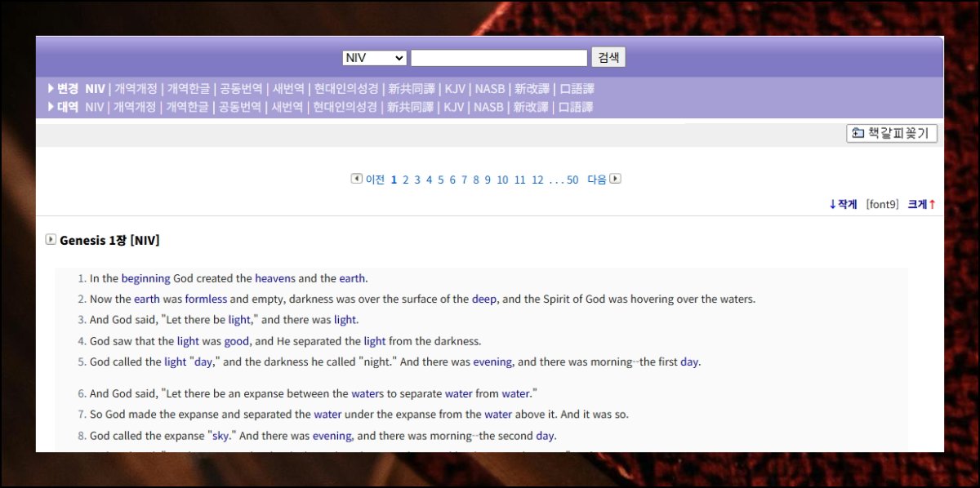Click the 다음 next chapter link
980x488 pixels.
pyautogui.click(x=597, y=180)
